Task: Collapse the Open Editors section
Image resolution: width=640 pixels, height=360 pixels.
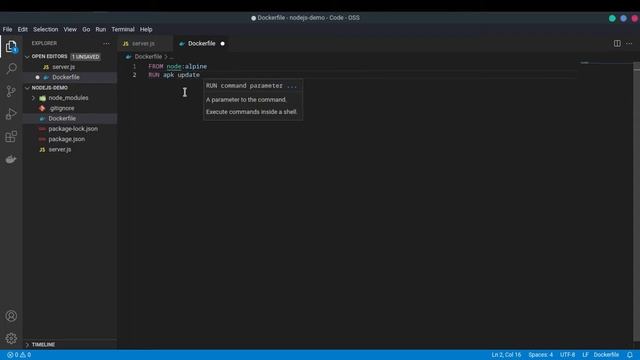Action: (x=27, y=57)
